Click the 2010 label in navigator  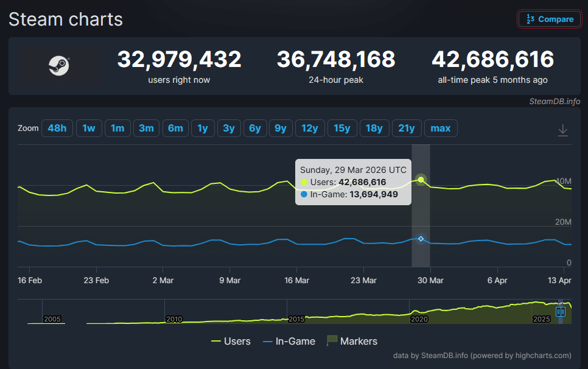click(174, 319)
